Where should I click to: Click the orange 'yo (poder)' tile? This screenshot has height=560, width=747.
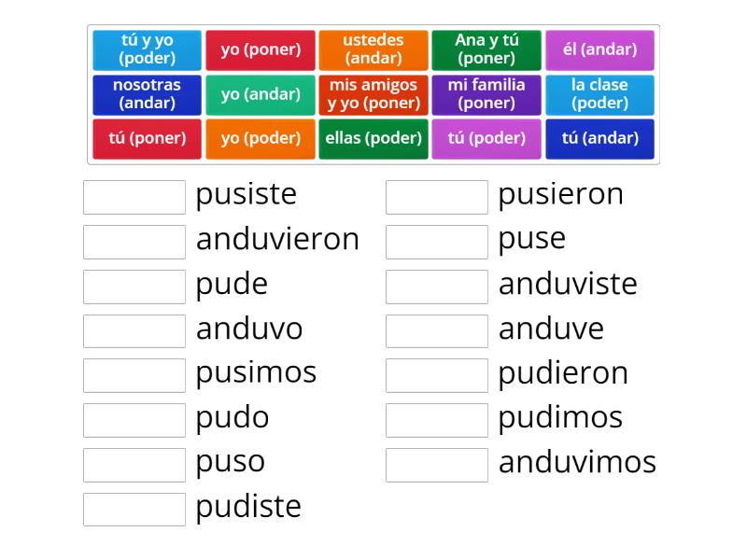click(261, 138)
